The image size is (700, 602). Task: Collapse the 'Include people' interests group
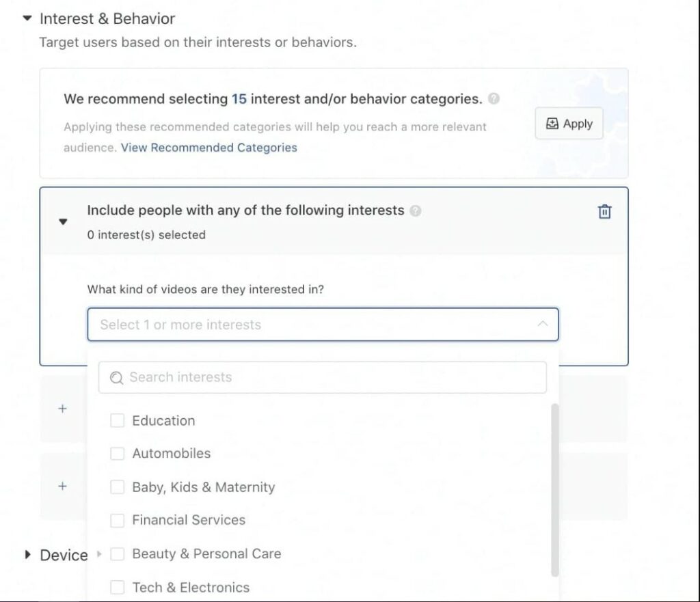point(63,221)
